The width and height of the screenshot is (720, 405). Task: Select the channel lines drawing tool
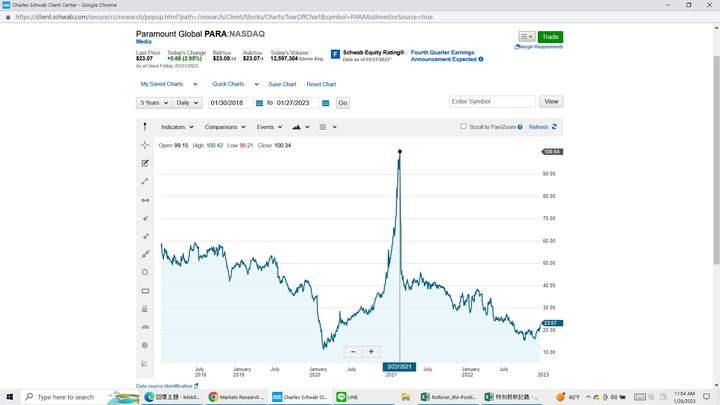pos(145,254)
